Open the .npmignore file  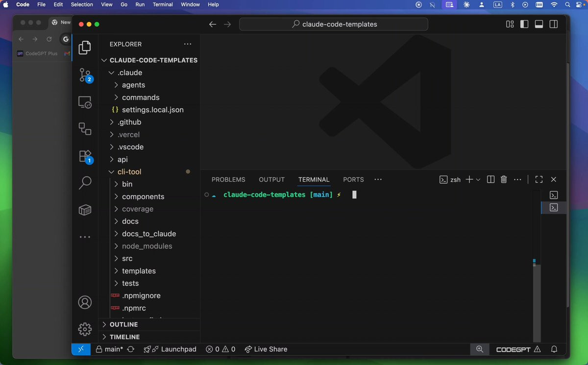[x=149, y=296]
